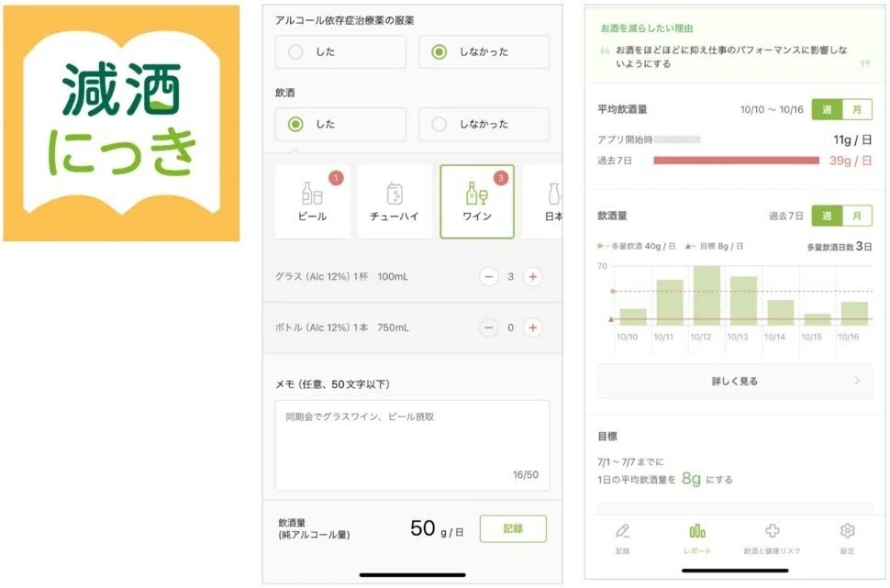Select the チューハイ drink icon
The image size is (890, 588).
(395, 194)
